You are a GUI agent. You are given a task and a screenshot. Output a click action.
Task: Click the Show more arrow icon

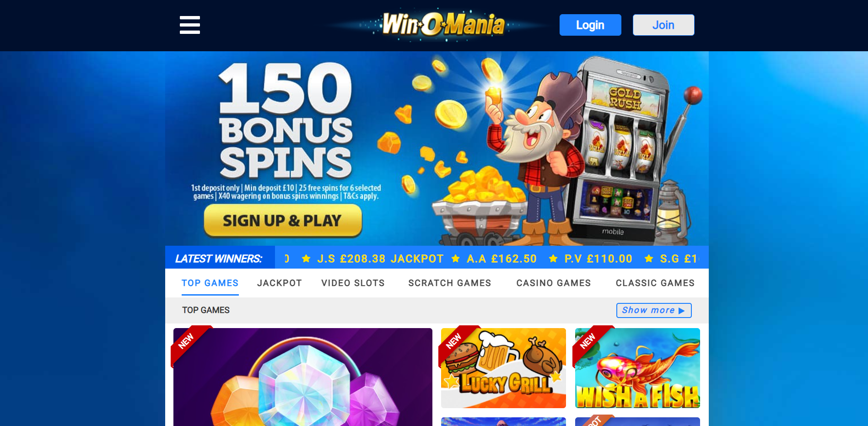click(682, 311)
